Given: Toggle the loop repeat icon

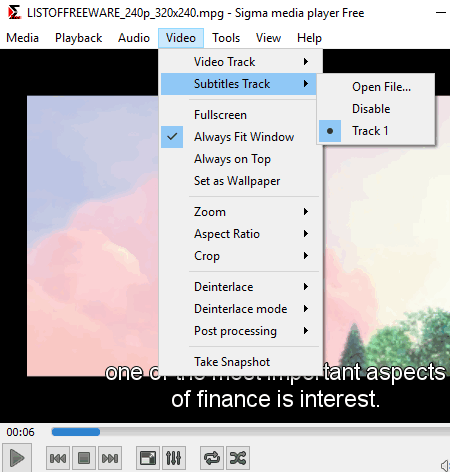Looking at the screenshot, I should tap(212, 458).
